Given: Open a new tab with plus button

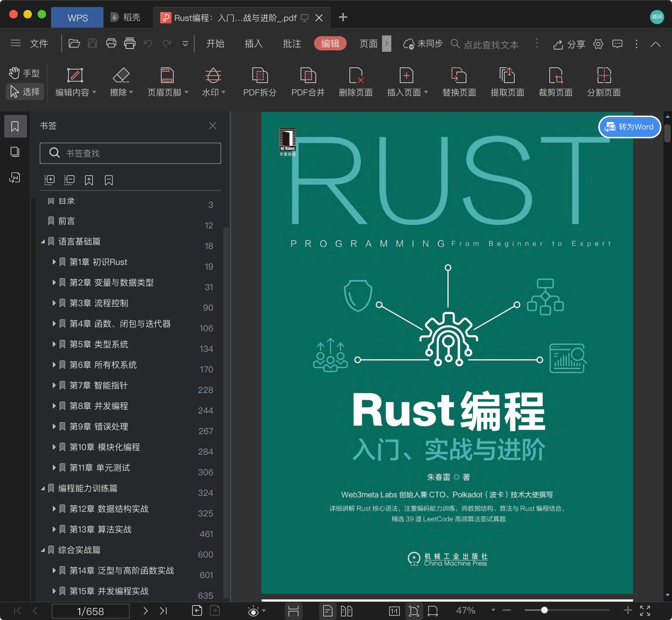Looking at the screenshot, I should coord(343,17).
